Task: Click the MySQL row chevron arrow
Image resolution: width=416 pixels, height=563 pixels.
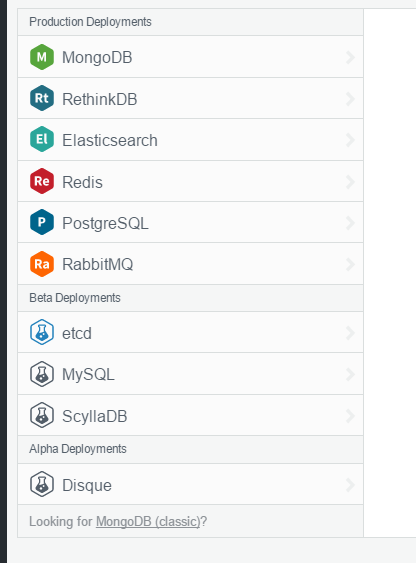Action: coord(350,374)
